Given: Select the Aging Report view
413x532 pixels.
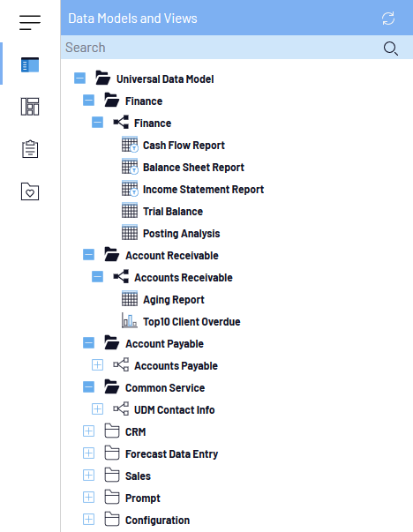Looking at the screenshot, I should tap(174, 300).
